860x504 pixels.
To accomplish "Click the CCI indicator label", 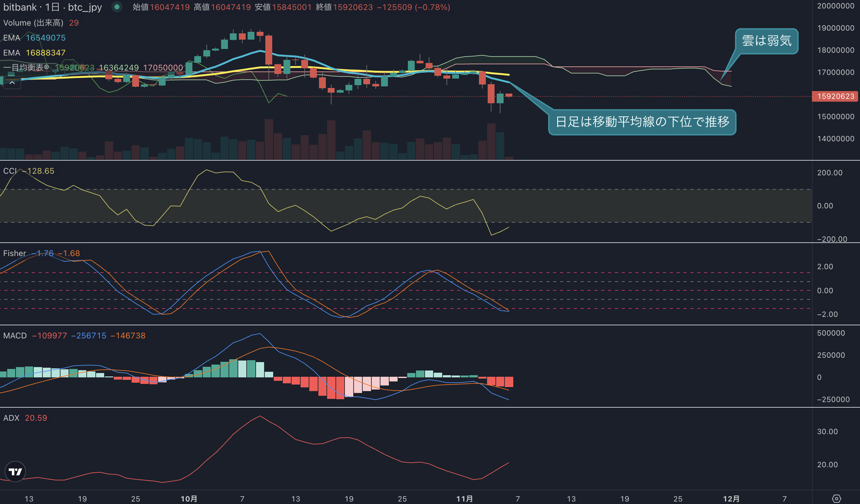I will point(10,171).
